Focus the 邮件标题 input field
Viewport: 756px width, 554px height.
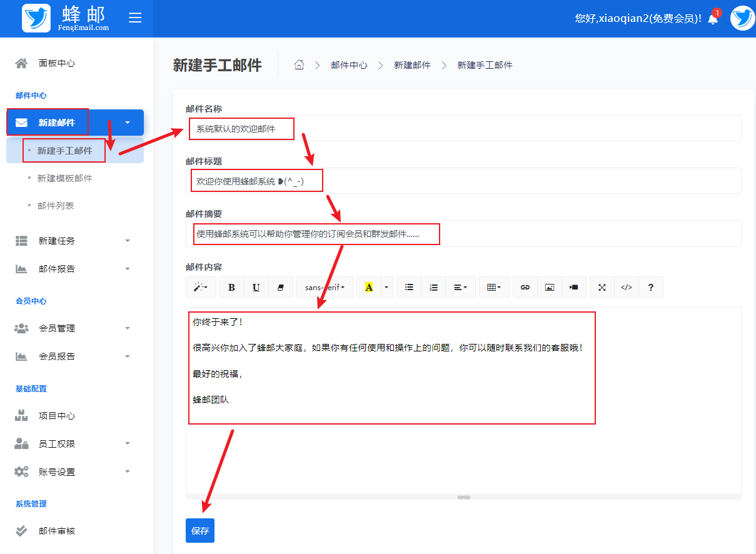(x=463, y=181)
